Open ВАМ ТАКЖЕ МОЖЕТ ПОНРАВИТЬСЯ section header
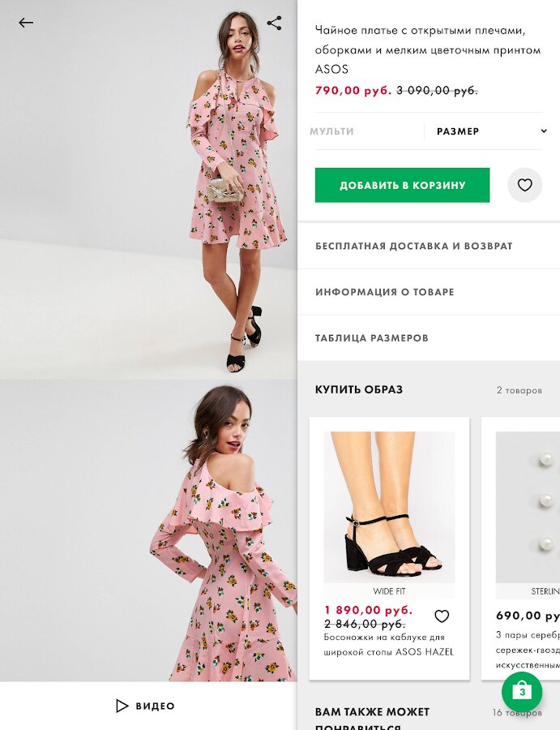Viewport: 560px width, 730px height. click(372, 719)
